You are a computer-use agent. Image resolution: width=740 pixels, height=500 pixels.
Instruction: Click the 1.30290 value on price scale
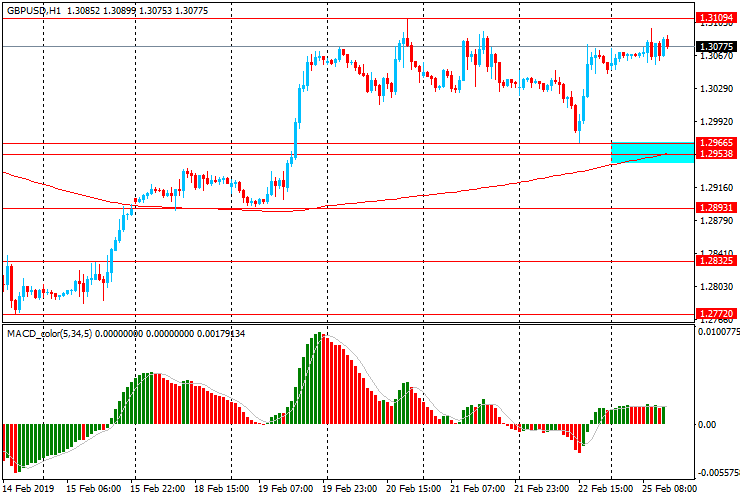point(716,89)
